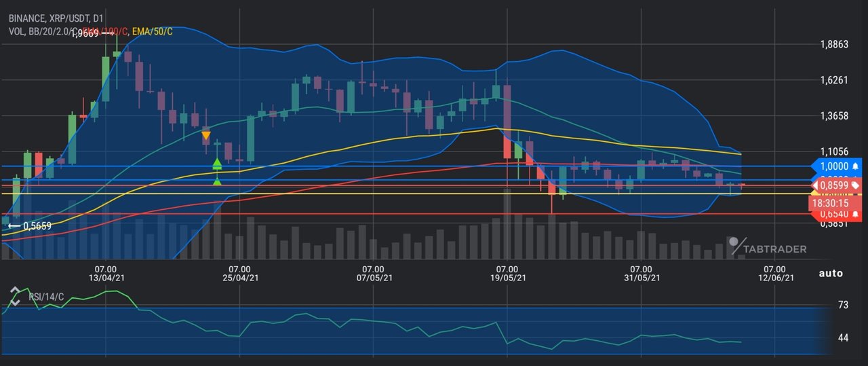Viewport: 868px width, 366px height.
Task: Click the RSI 44 level value
Action: [x=843, y=337]
